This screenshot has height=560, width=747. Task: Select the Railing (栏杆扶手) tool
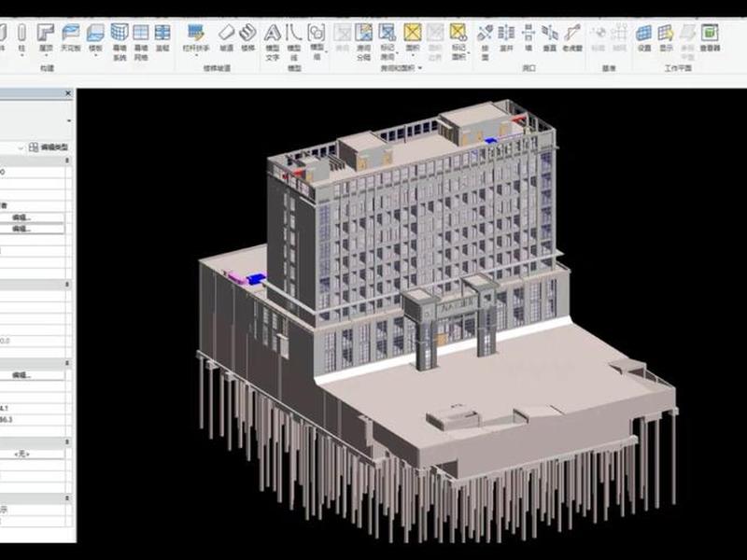pos(196,37)
